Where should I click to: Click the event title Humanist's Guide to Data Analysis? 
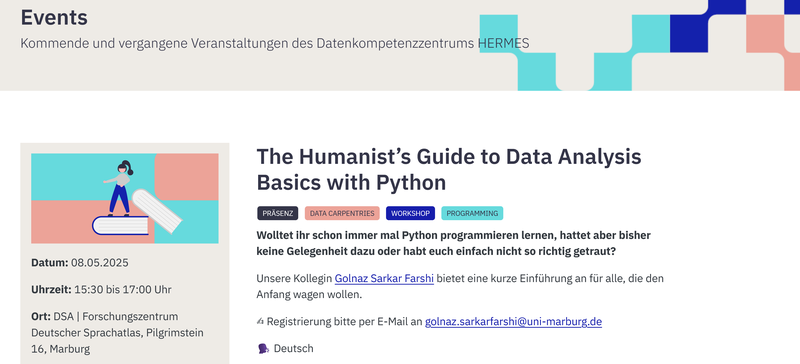pyautogui.click(x=448, y=169)
